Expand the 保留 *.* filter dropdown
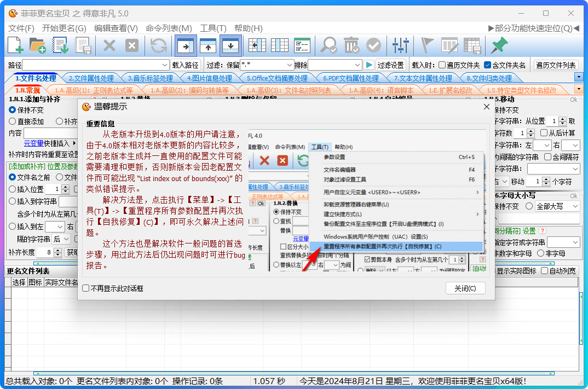 point(289,65)
